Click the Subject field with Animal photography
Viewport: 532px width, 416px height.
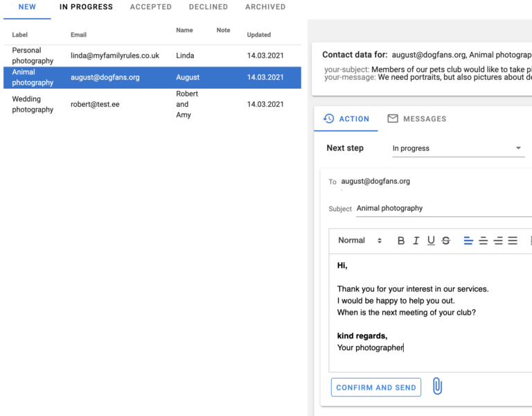[x=444, y=209]
